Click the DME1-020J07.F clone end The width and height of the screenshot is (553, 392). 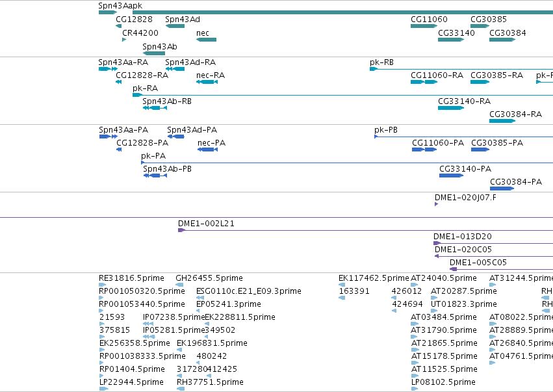[436, 204]
